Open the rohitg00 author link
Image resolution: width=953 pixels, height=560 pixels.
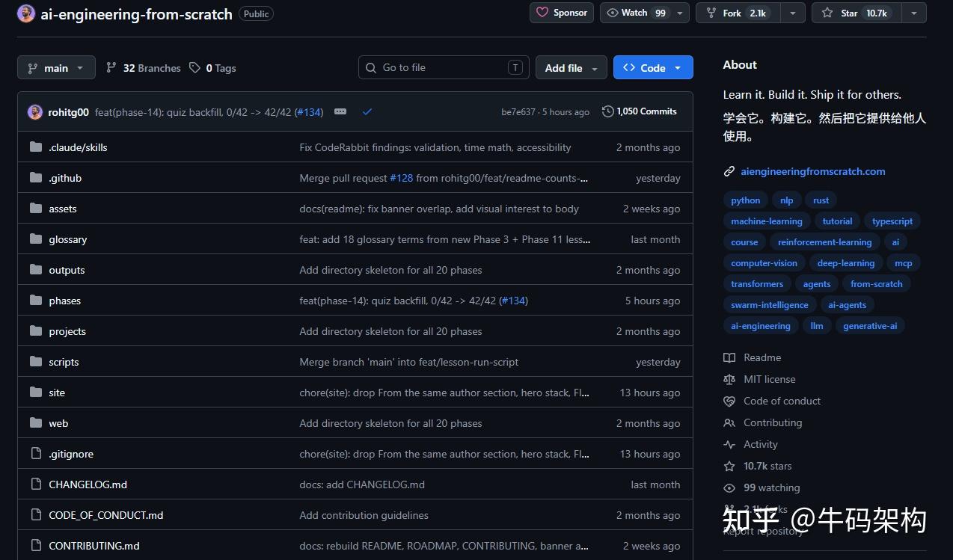click(x=69, y=112)
